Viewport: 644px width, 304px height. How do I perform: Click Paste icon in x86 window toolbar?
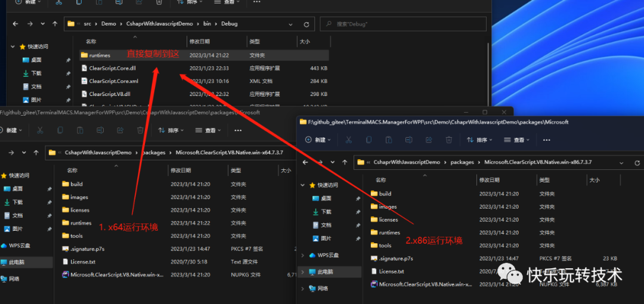click(389, 139)
